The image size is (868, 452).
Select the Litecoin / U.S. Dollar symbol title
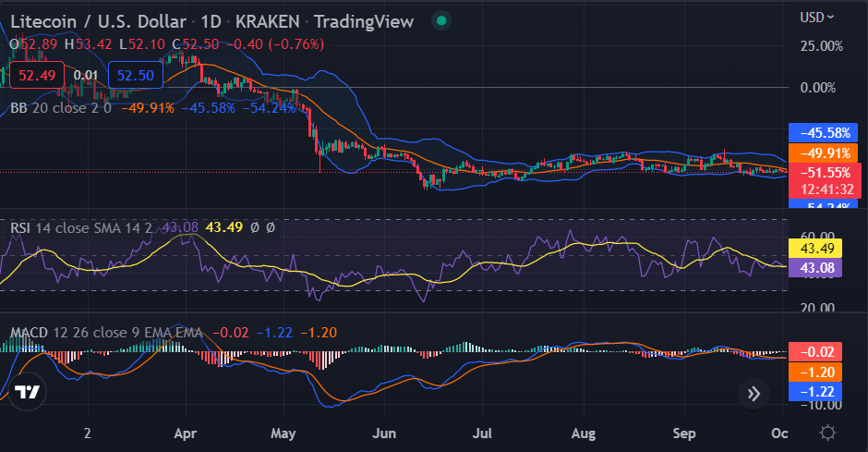click(99, 21)
